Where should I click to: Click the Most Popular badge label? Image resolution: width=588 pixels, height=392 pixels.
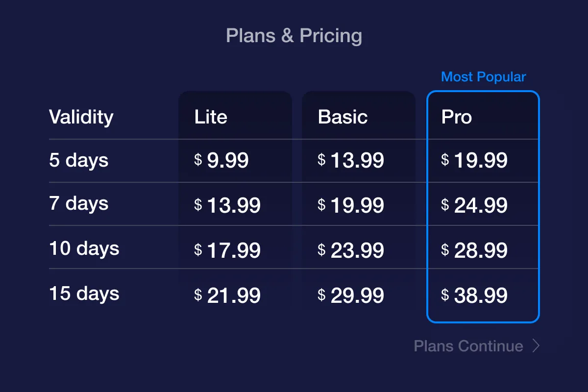tap(483, 77)
